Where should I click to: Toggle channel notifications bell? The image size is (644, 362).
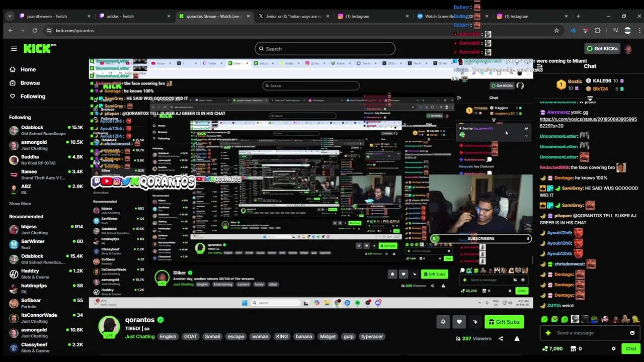point(443,322)
